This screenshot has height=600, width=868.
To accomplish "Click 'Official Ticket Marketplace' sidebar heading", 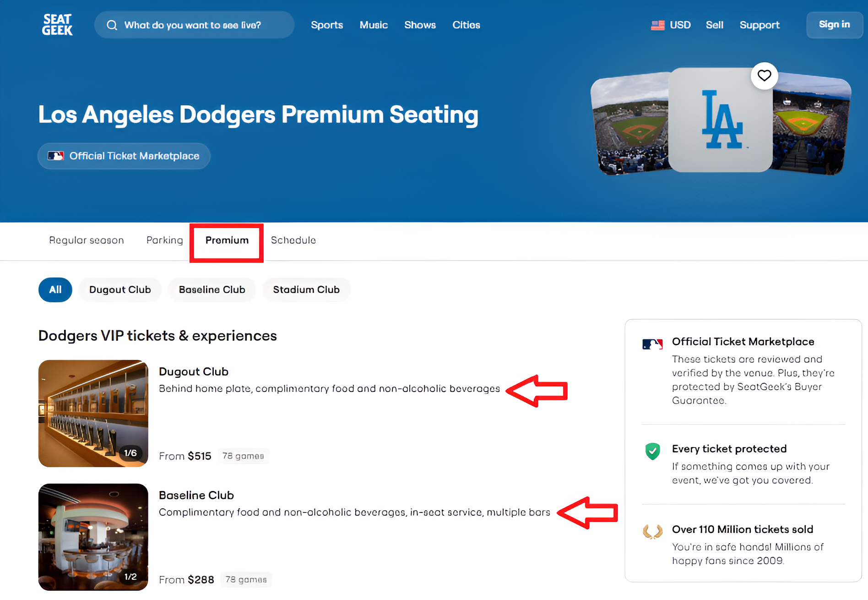I will 743,342.
